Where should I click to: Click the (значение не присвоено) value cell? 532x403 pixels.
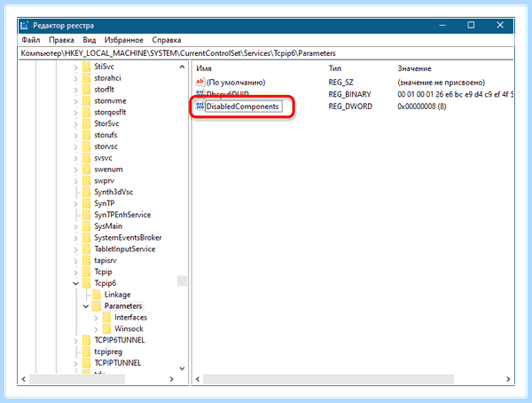(x=441, y=83)
